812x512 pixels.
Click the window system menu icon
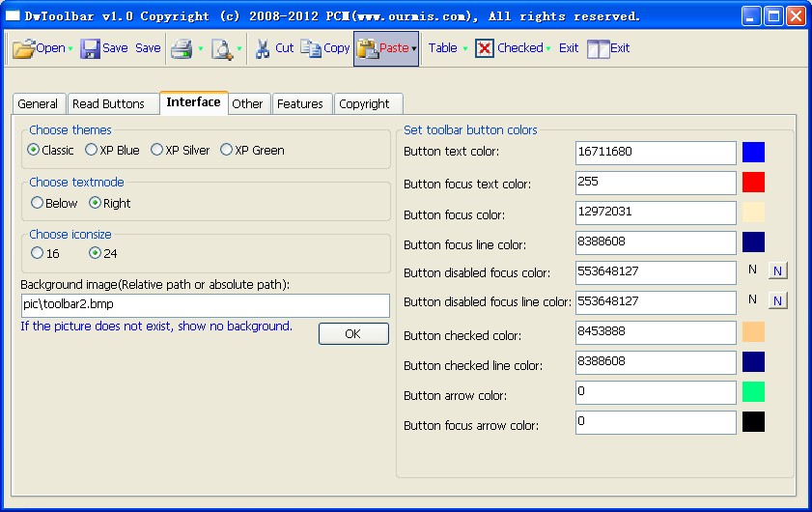13,16
